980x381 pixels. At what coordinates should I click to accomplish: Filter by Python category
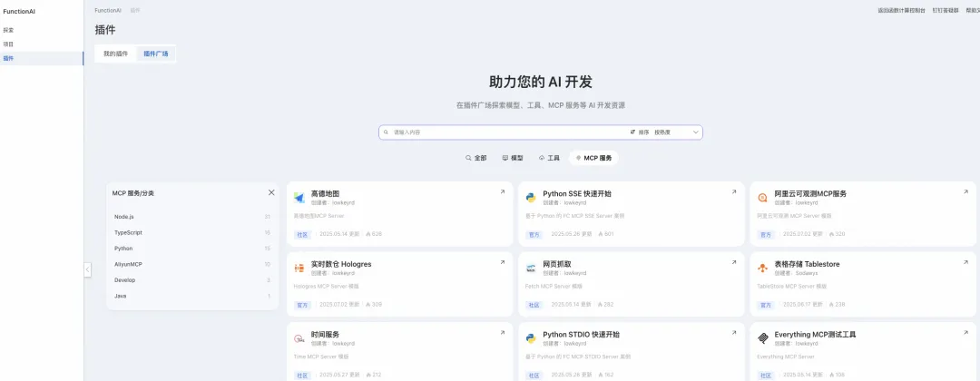tap(191, 249)
